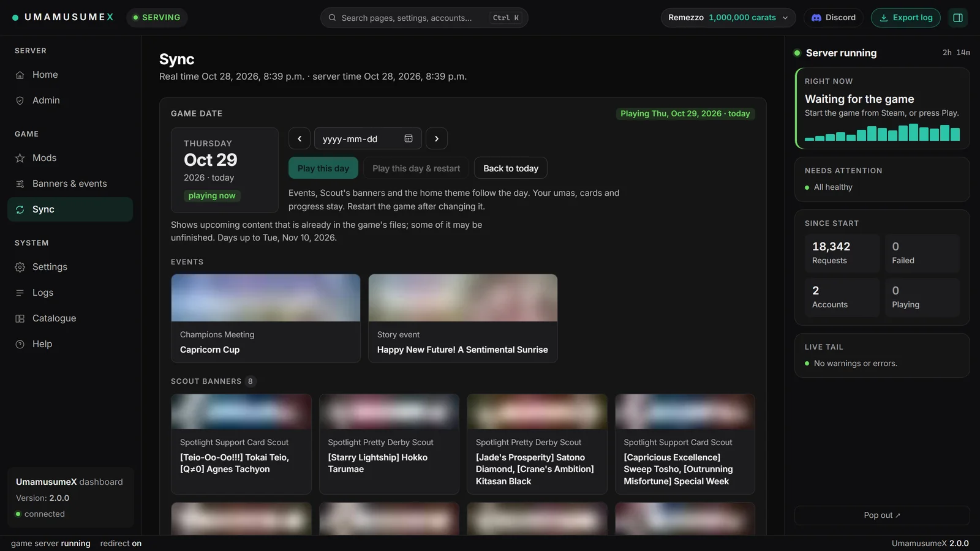Viewport: 980px width, 551px height.
Task: Open the Teio-Oo-Oo Tokai Teio banner card
Action: (241, 444)
